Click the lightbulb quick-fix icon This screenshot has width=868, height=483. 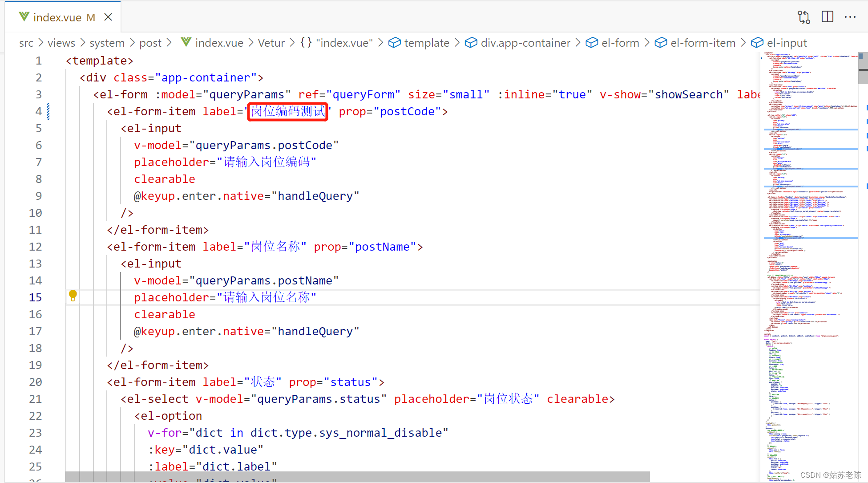coord(73,295)
